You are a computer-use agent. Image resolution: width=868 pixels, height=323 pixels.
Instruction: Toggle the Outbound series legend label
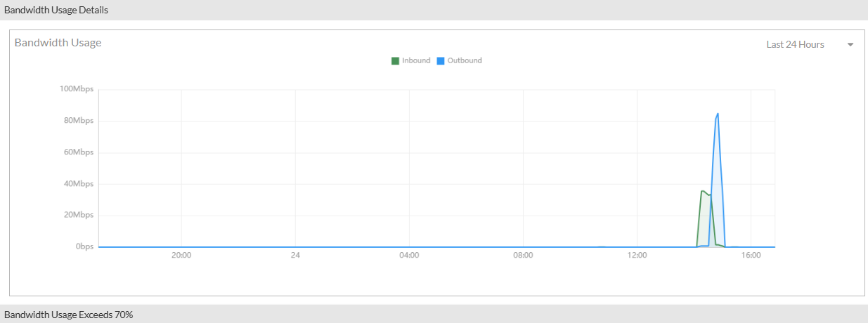(x=465, y=60)
